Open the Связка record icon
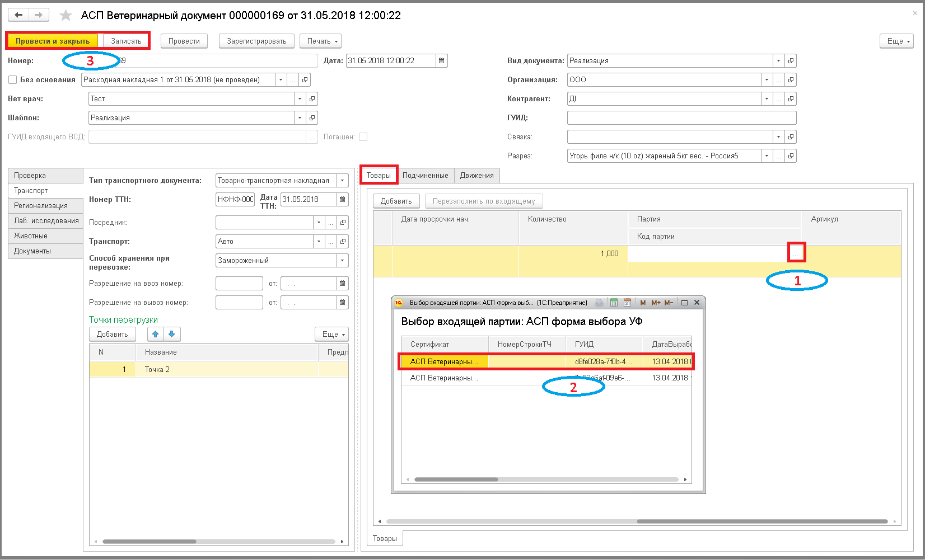 [x=791, y=137]
